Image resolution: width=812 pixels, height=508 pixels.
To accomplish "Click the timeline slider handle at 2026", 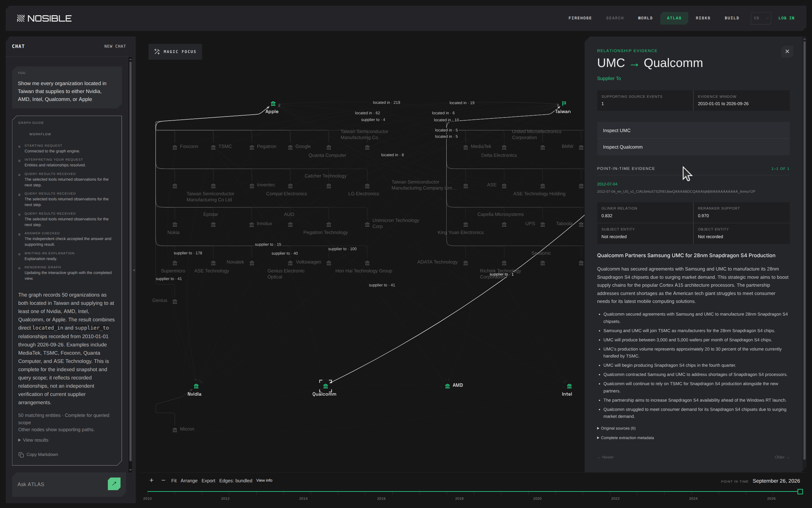I will (800, 491).
